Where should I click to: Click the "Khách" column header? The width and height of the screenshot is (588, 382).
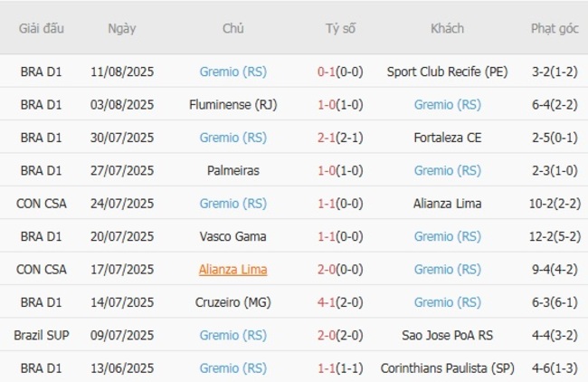point(447,28)
